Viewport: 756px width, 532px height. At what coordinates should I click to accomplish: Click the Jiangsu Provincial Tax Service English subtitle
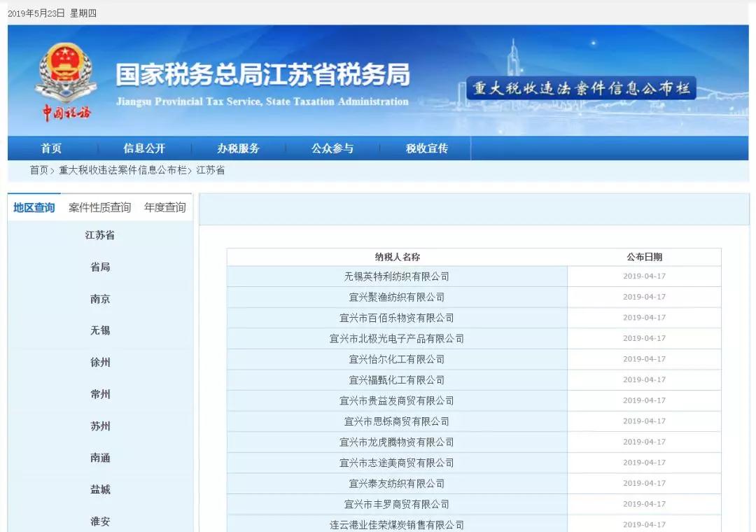(x=262, y=101)
